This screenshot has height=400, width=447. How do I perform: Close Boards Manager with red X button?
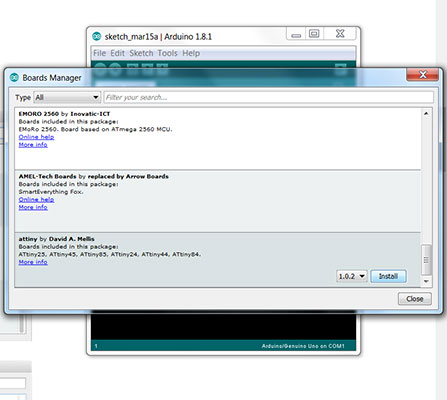[x=422, y=75]
